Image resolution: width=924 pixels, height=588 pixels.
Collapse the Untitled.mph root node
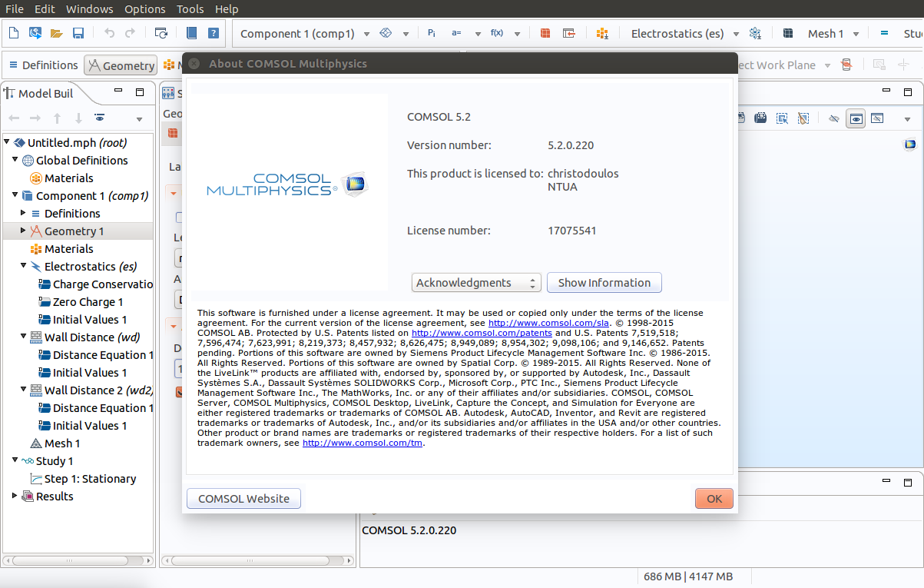8,142
